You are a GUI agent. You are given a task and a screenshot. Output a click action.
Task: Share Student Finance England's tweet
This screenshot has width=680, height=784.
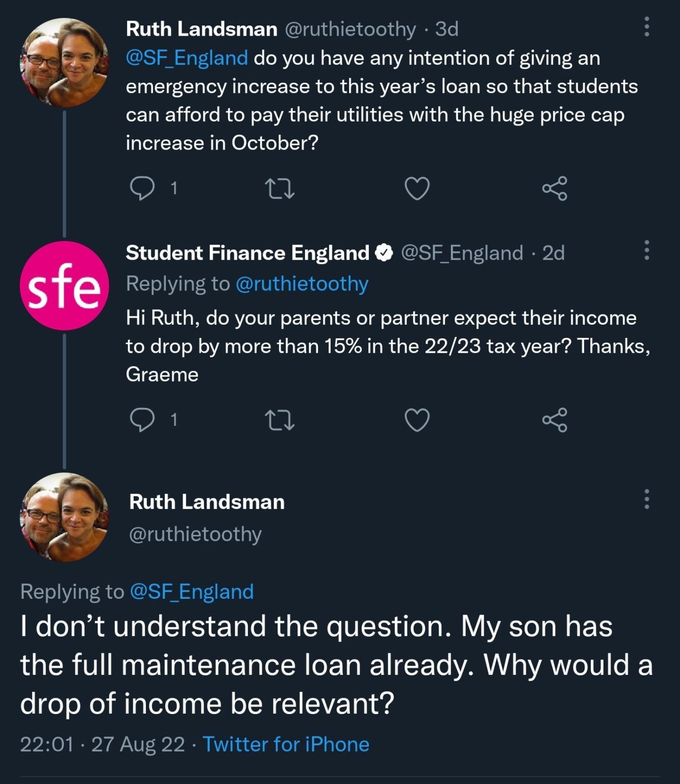(555, 420)
